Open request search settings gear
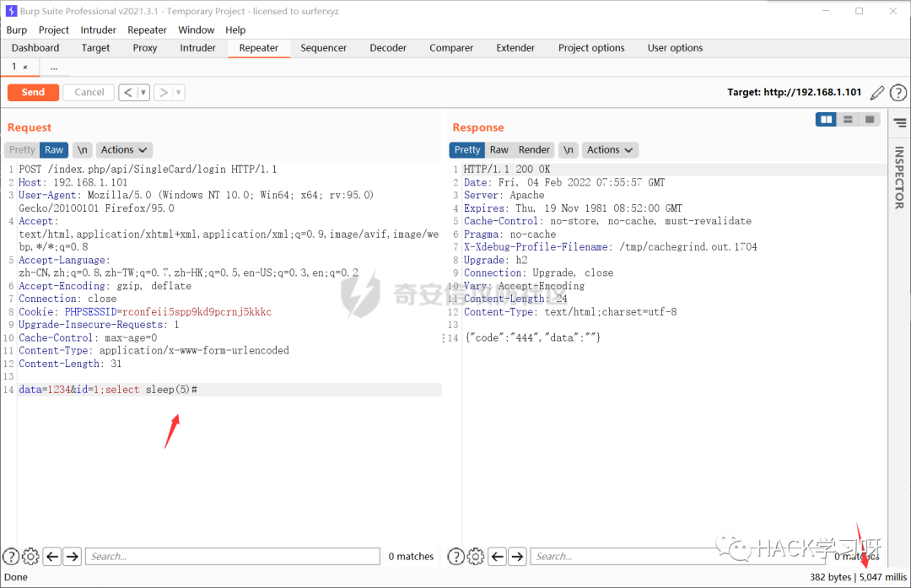The height and width of the screenshot is (588, 911). (31, 557)
